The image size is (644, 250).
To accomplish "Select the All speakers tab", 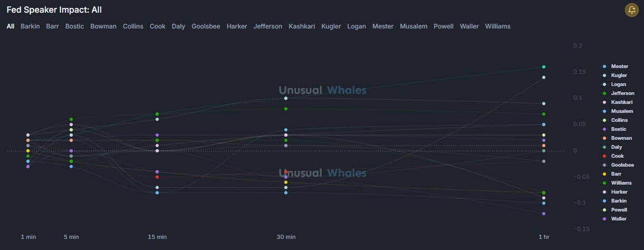I will (x=11, y=26).
